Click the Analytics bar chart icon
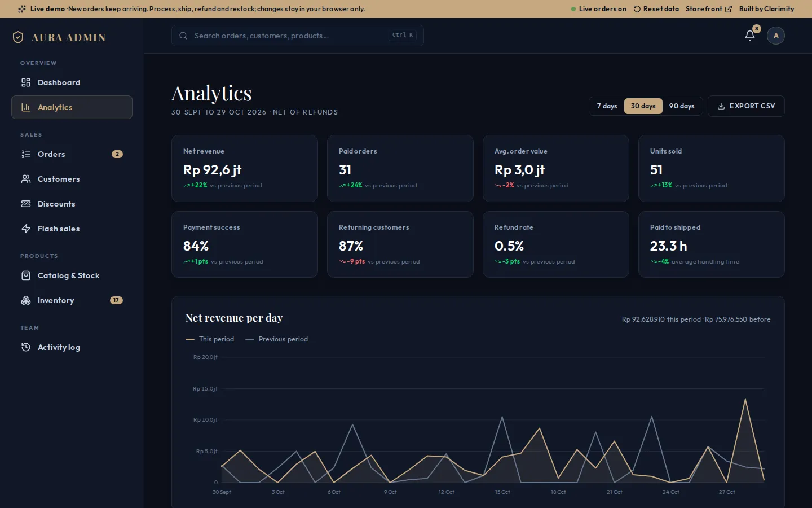Screen dimensions: 812x508 coord(26,107)
